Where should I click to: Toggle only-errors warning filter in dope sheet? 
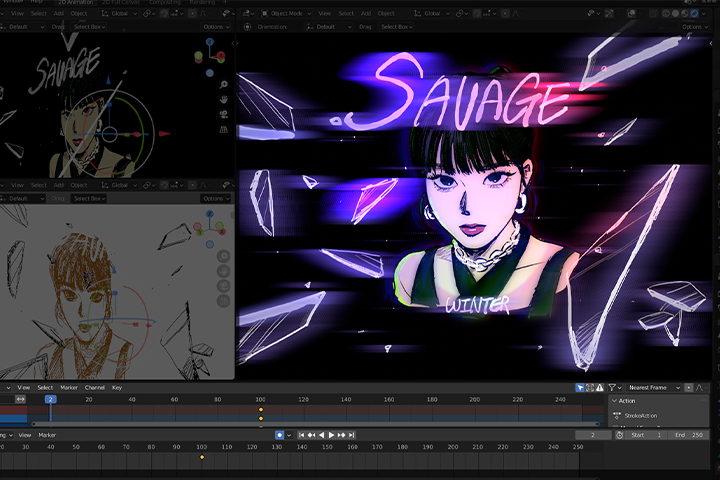[x=600, y=388]
